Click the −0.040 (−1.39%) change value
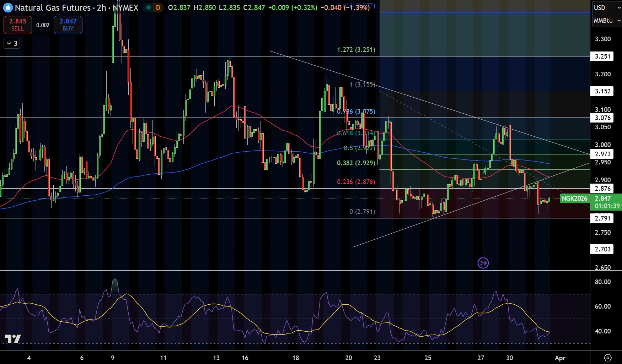 pos(345,7)
